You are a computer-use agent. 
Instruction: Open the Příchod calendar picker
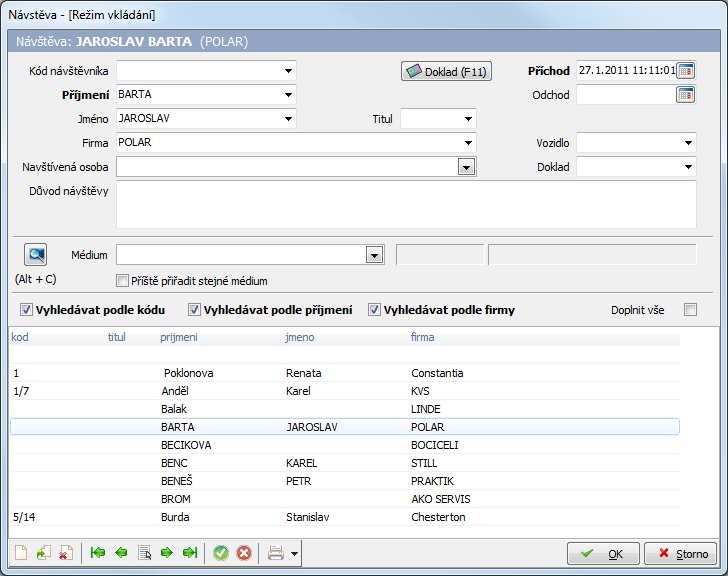coord(686,71)
